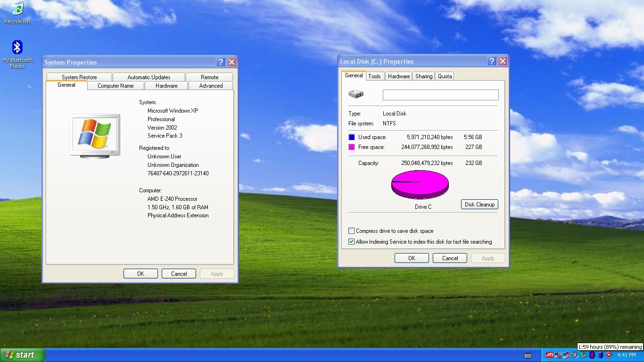
Task: Click the Microsoft Windows XP text
Action: pos(173,111)
